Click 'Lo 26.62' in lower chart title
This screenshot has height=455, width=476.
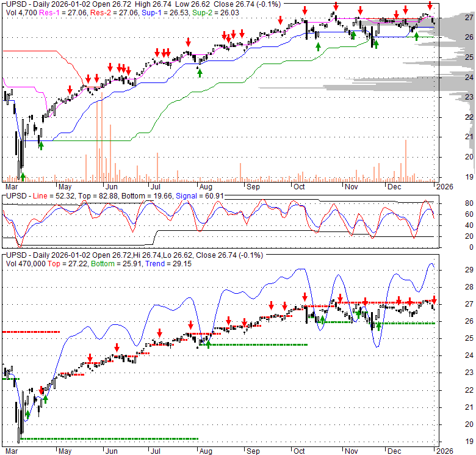click(178, 255)
